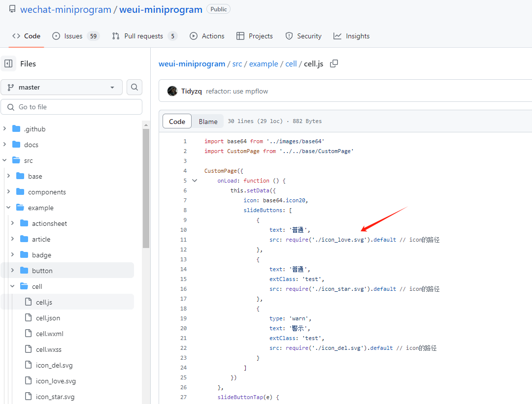The height and width of the screenshot is (404, 532).
Task: Open the Tidyzq author link
Action: click(x=191, y=91)
